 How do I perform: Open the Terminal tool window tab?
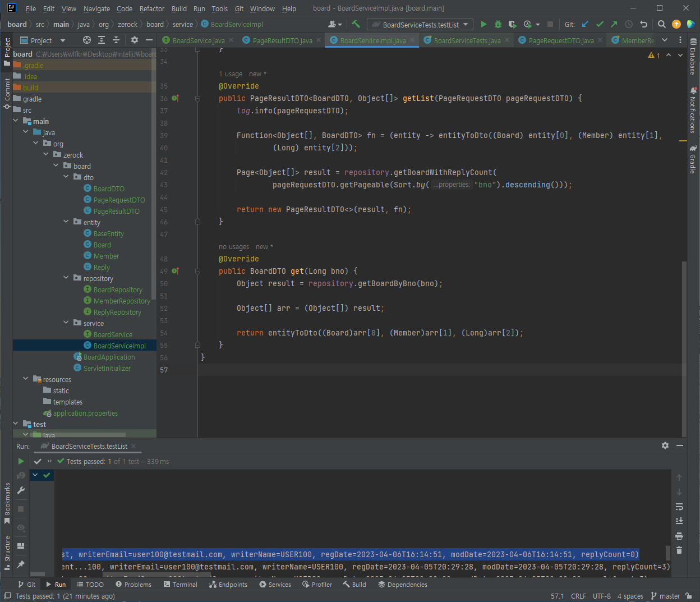(181, 584)
